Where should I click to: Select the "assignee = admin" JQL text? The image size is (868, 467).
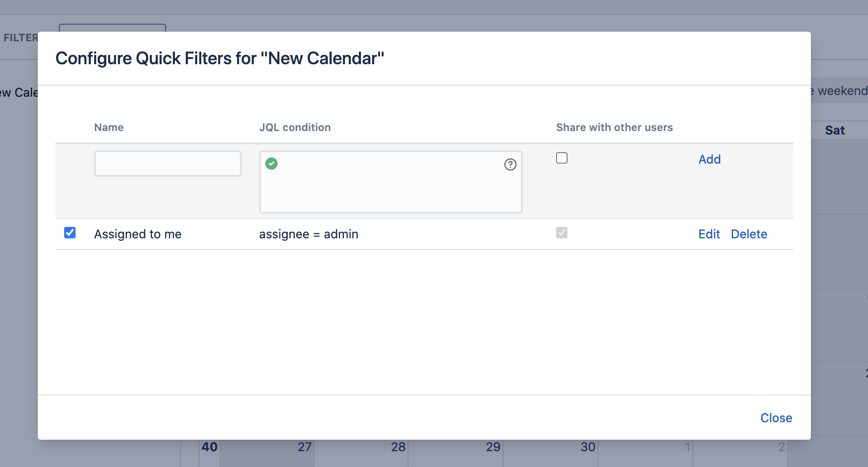[308, 234]
